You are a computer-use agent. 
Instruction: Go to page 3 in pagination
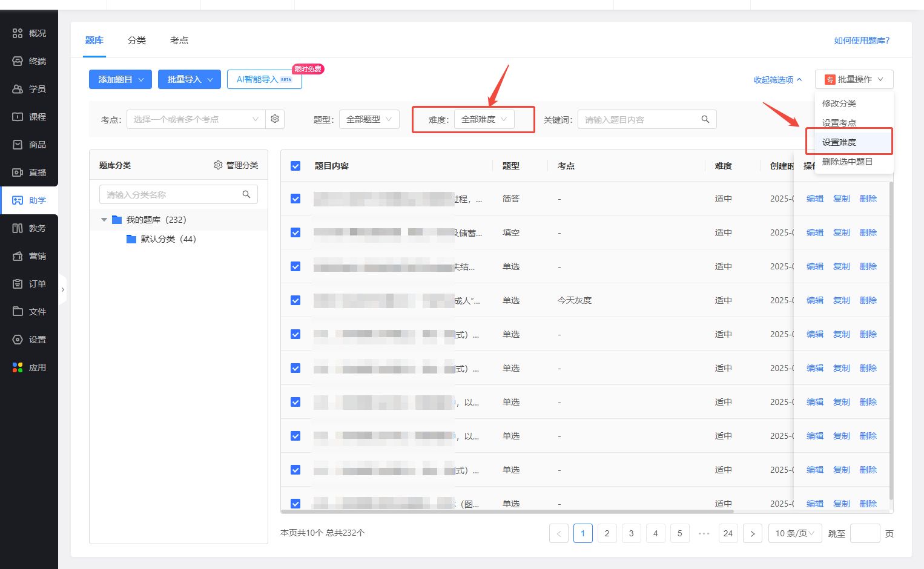point(631,533)
